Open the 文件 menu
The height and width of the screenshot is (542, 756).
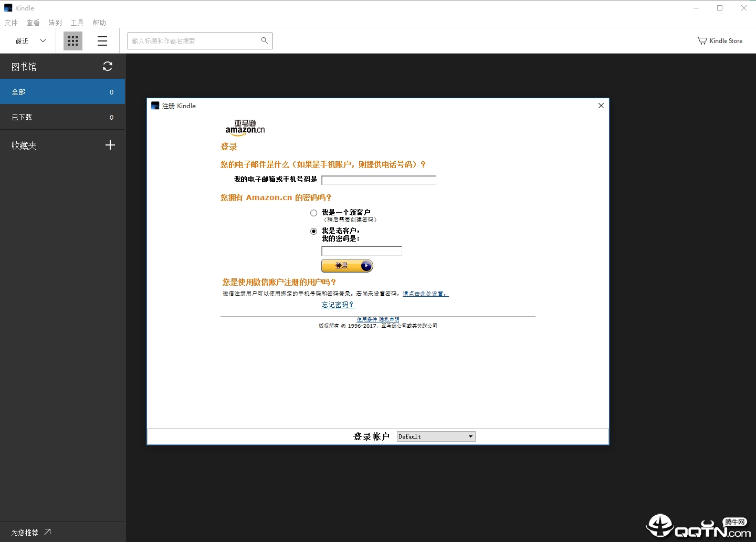[11, 23]
